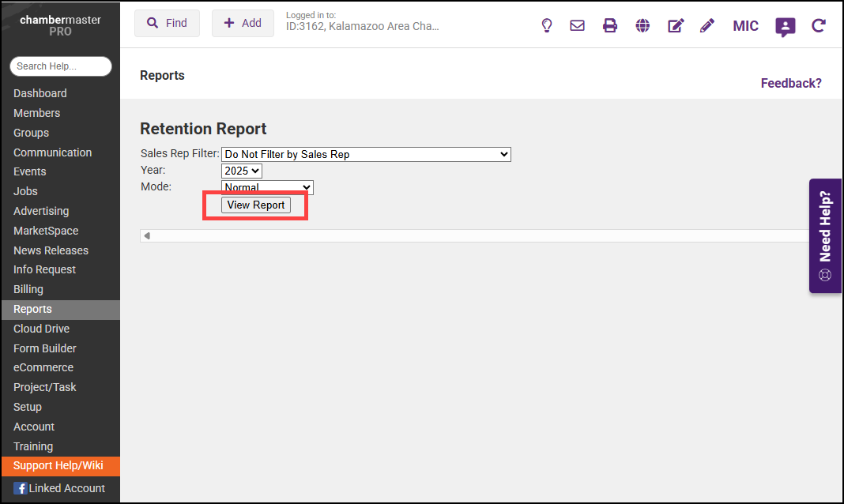Expand the Sales Rep Filter dropdown

pyautogui.click(x=366, y=154)
